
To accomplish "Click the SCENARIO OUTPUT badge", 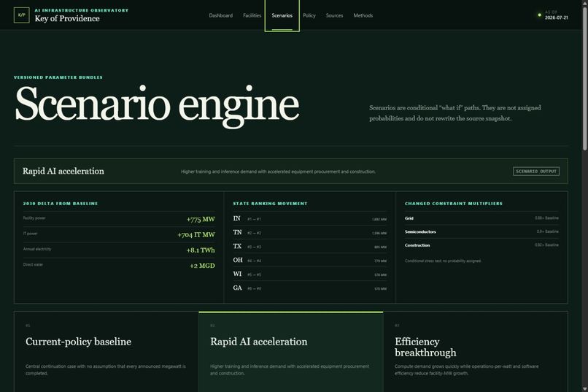I will (x=536, y=171).
